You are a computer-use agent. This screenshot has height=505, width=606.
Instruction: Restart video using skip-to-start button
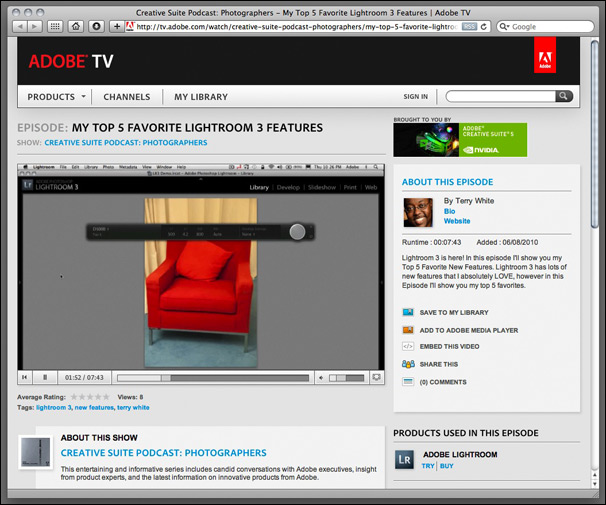25,377
